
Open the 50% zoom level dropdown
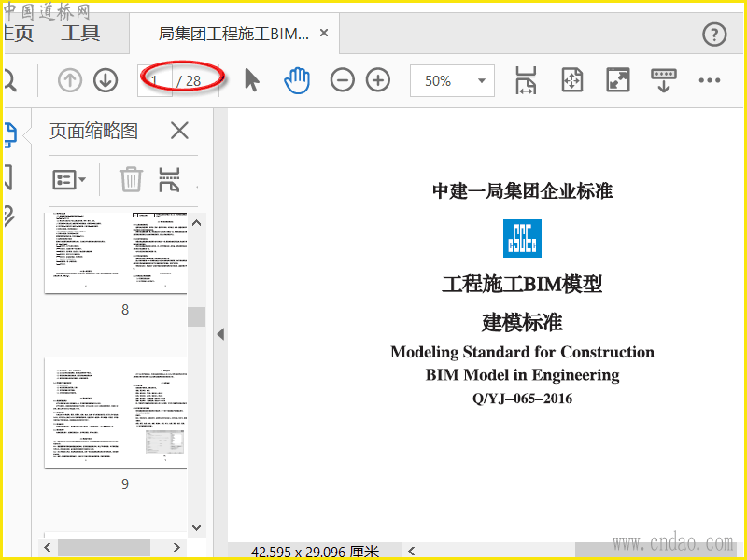click(x=452, y=80)
